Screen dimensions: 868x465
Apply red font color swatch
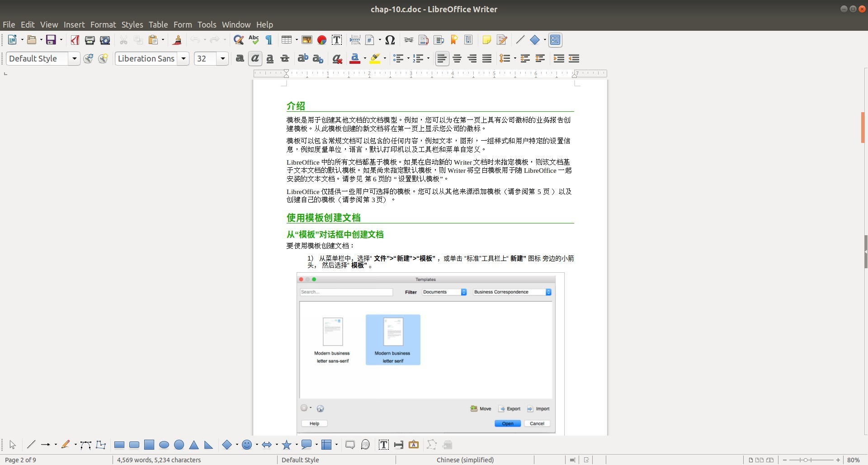[355, 59]
